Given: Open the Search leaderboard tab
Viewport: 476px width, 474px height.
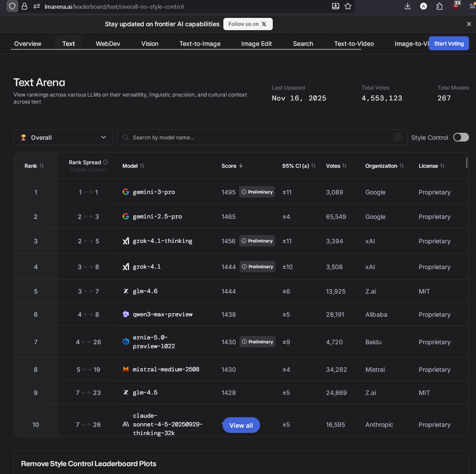Looking at the screenshot, I should coord(303,44).
